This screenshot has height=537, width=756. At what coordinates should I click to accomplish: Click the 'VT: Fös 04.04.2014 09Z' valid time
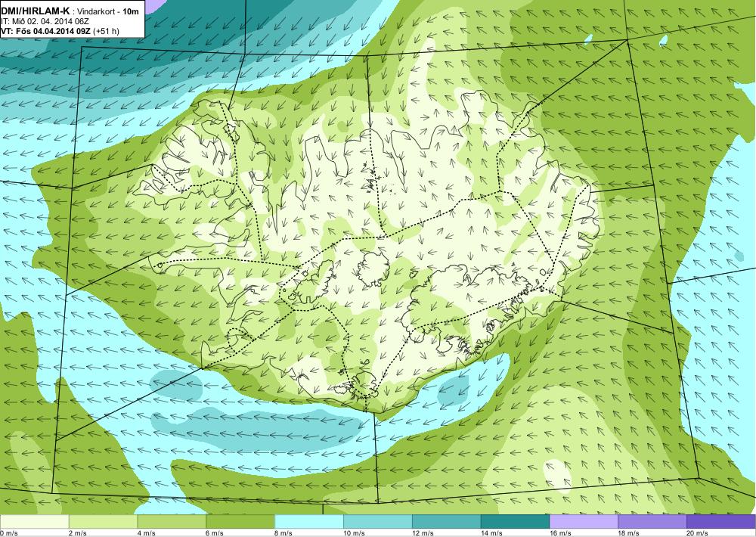[46, 31]
